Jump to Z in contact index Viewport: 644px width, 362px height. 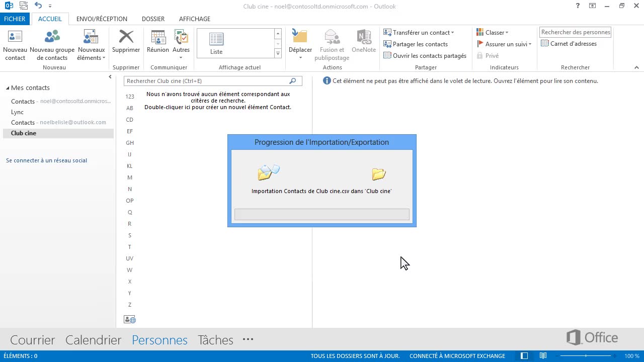pyautogui.click(x=130, y=305)
